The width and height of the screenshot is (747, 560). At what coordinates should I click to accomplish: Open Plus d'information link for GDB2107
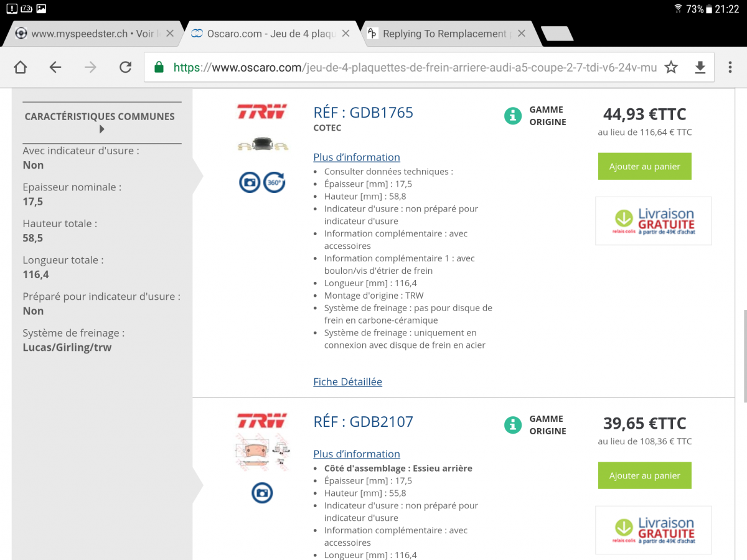357,454
